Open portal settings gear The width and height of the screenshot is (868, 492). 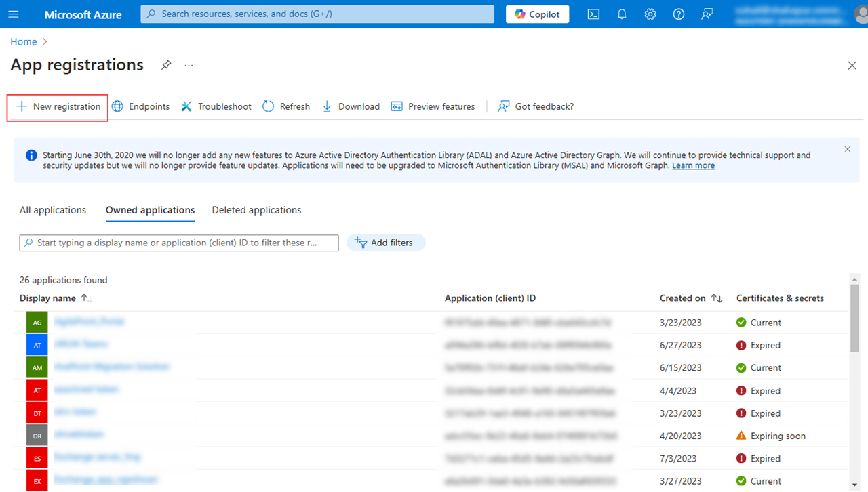pyautogui.click(x=650, y=14)
